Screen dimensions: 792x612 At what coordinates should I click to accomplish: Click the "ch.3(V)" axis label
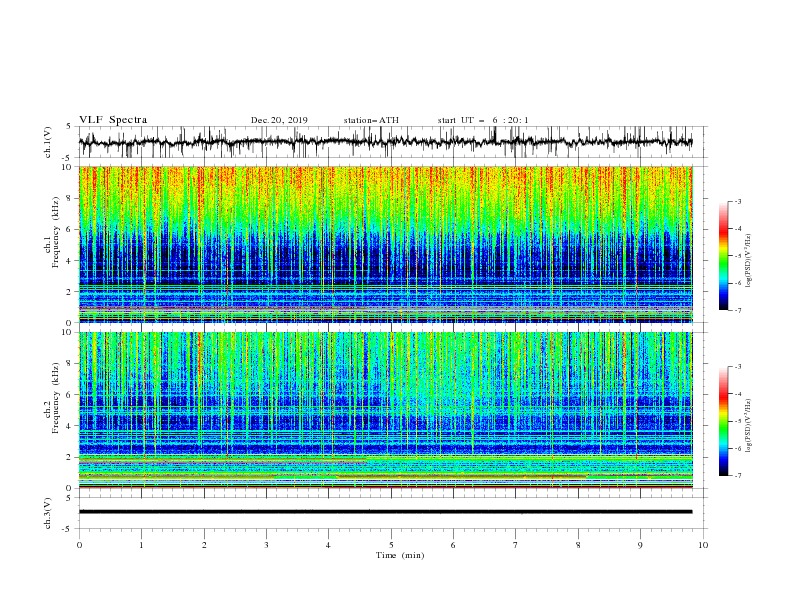pos(48,513)
